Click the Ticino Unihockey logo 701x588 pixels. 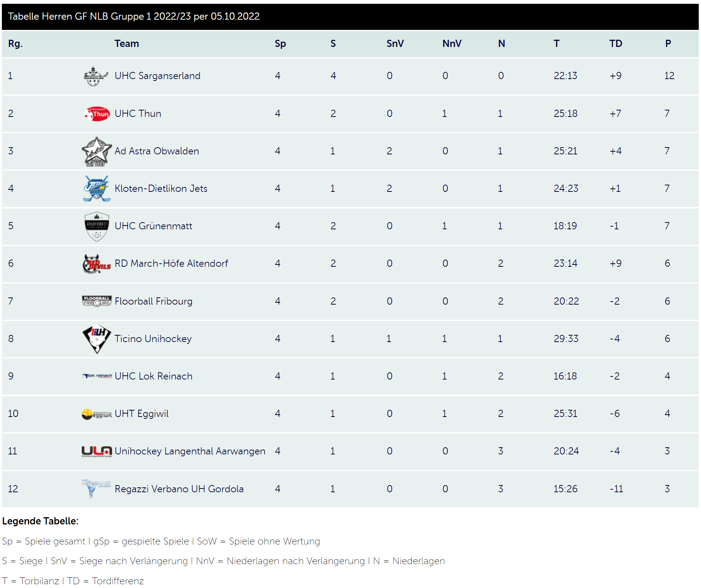[x=97, y=339]
